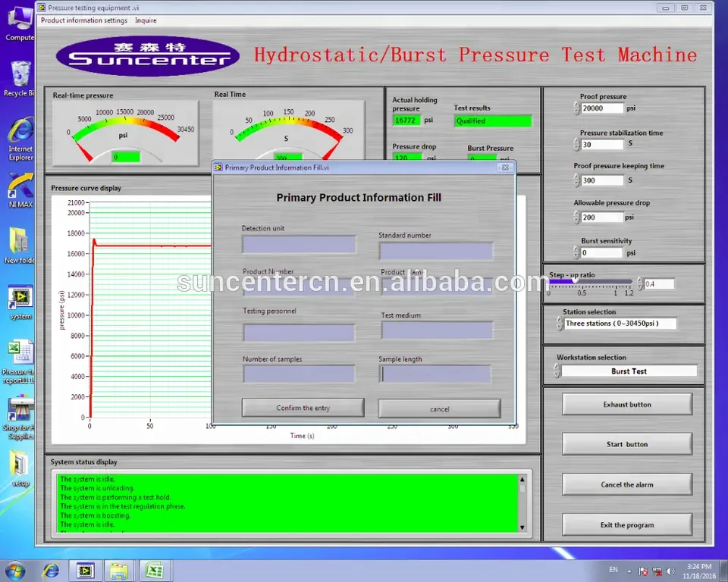Change the Workstation selection from Burst Test

(x=629, y=371)
